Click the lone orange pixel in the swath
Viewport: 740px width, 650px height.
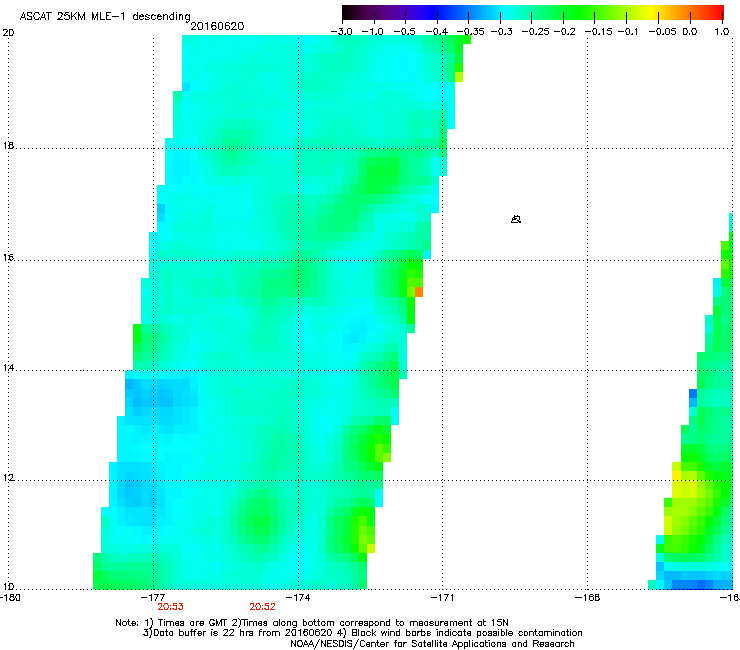pos(419,292)
